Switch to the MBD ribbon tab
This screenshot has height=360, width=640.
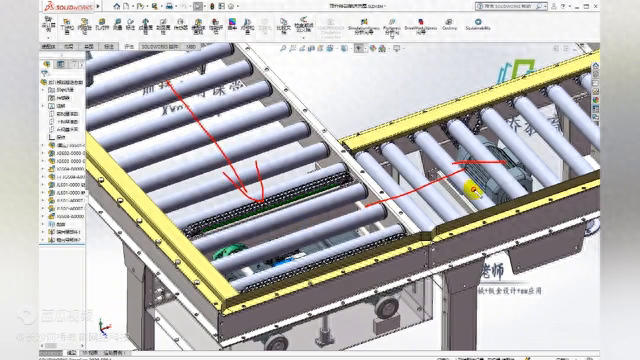click(x=191, y=47)
